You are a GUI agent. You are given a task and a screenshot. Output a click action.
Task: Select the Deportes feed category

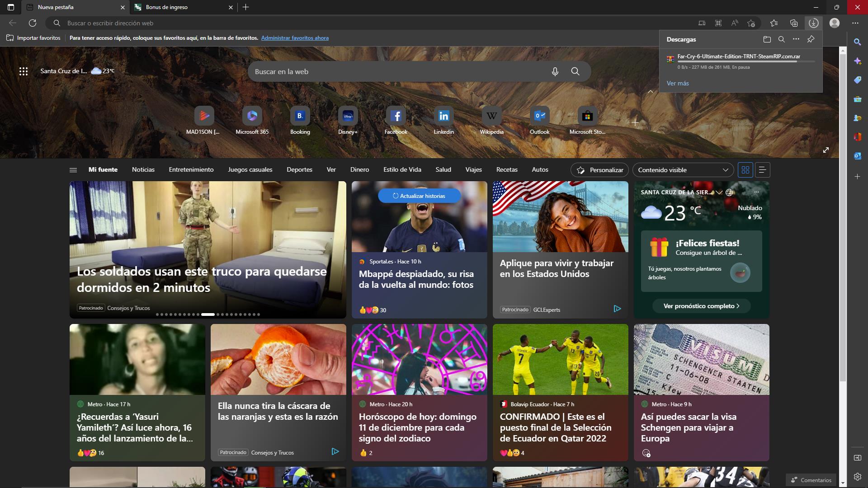pyautogui.click(x=299, y=169)
